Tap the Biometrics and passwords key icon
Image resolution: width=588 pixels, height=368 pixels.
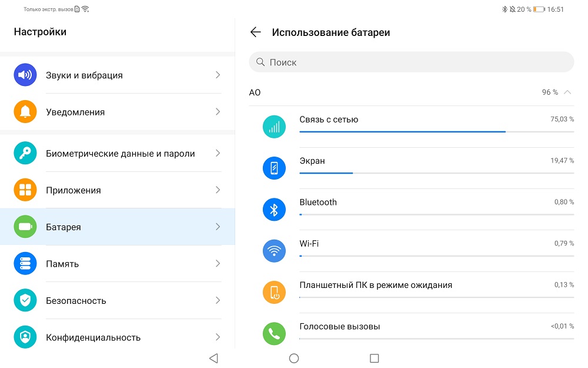(25, 153)
